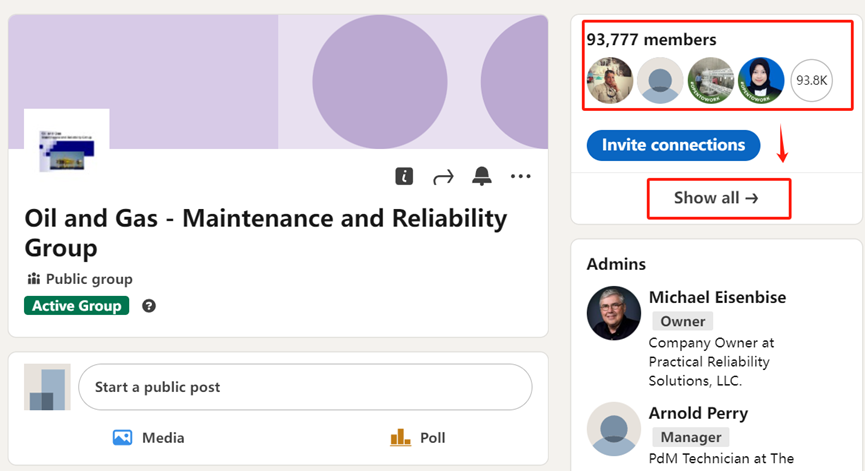Share the group via arrow icon
Viewport: 865px width, 471px height.
point(443,177)
